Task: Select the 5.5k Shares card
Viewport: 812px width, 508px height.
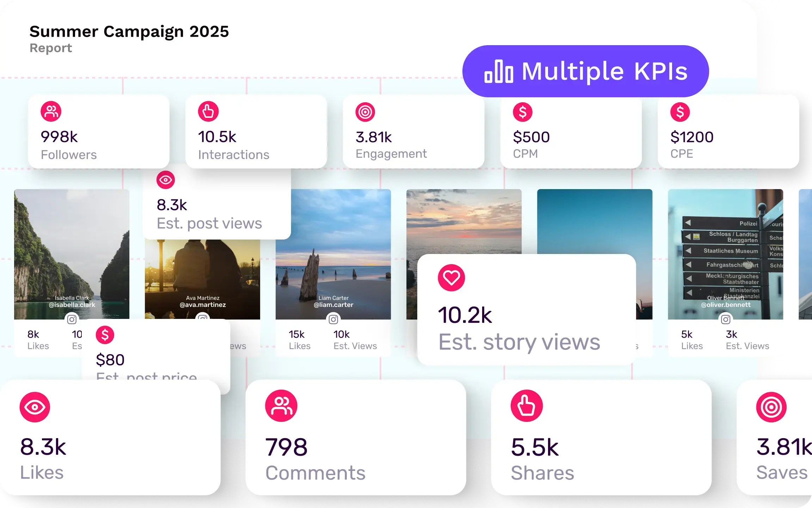Action: point(601,437)
